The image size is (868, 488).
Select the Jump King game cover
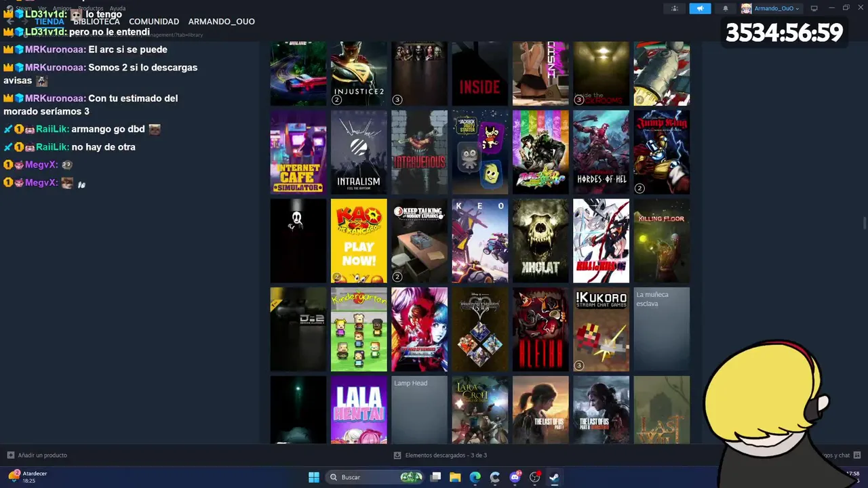point(662,152)
